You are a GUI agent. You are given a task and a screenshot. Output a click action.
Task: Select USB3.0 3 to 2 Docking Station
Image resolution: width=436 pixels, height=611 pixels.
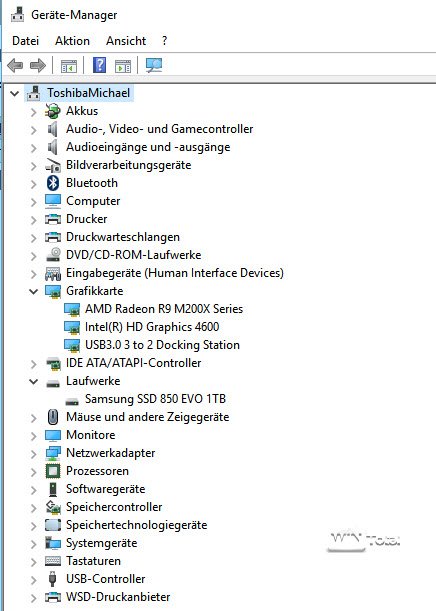point(162,345)
